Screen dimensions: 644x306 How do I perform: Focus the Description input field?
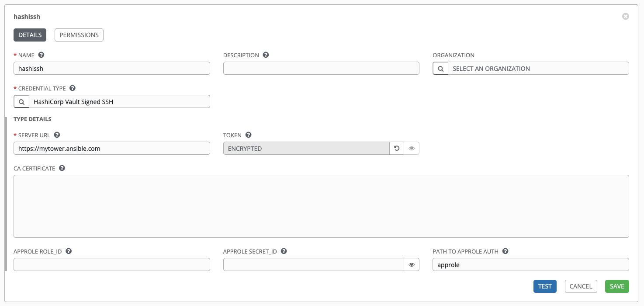321,68
